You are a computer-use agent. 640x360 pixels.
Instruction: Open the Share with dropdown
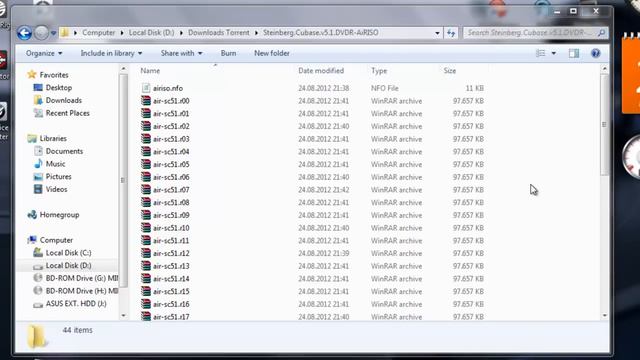click(181, 53)
